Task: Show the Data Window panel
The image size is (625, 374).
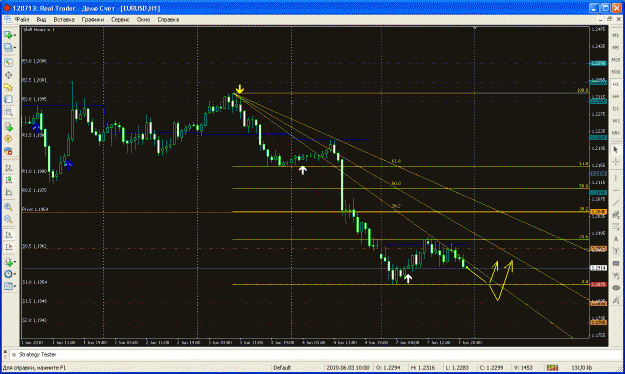Action: coord(8,75)
